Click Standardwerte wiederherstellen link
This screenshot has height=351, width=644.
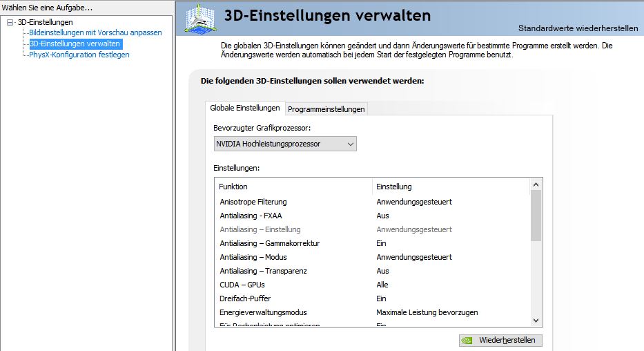tap(578, 28)
